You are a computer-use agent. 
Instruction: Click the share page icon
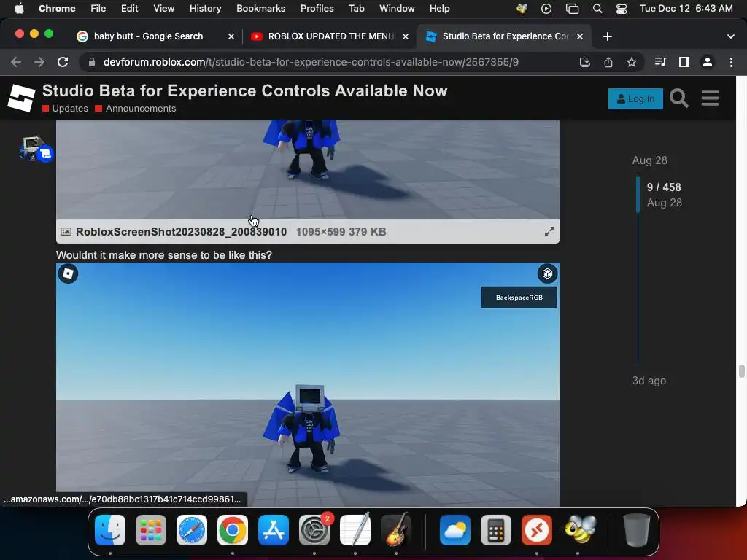coord(608,62)
